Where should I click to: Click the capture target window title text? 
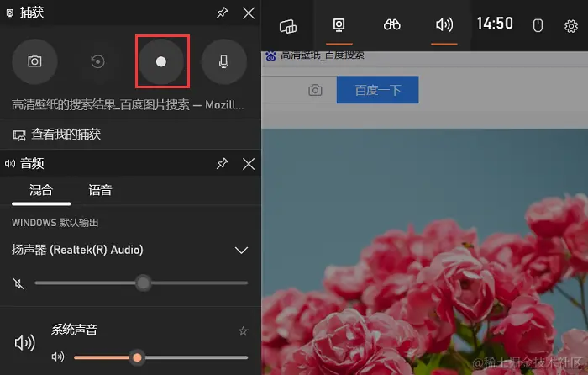click(x=128, y=105)
